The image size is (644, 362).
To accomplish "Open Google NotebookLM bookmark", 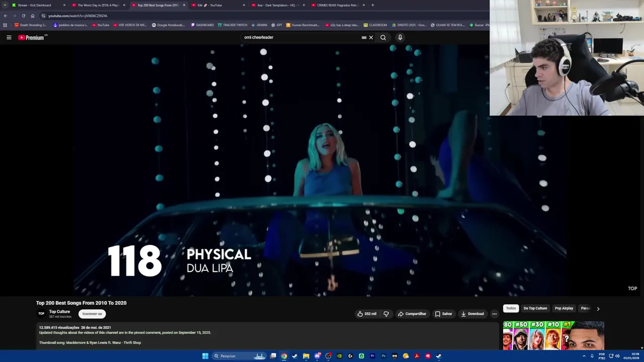I will [169, 25].
